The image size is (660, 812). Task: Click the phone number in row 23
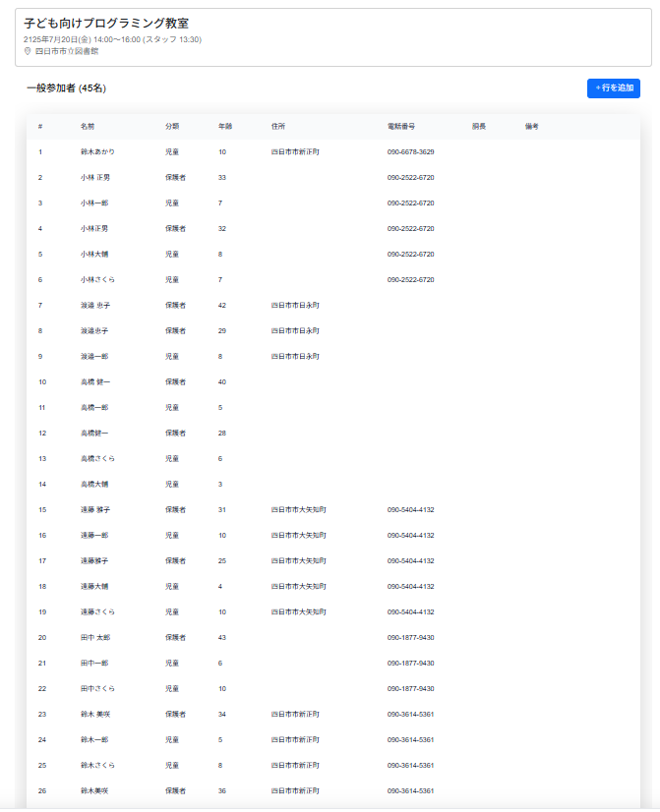pyautogui.click(x=410, y=715)
